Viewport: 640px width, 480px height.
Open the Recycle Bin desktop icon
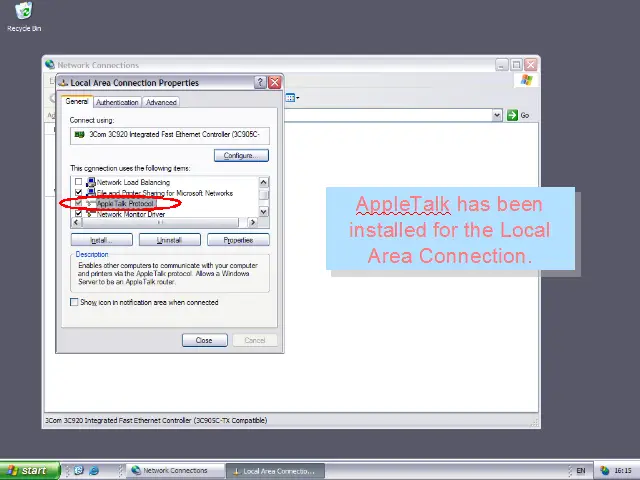click(24, 17)
